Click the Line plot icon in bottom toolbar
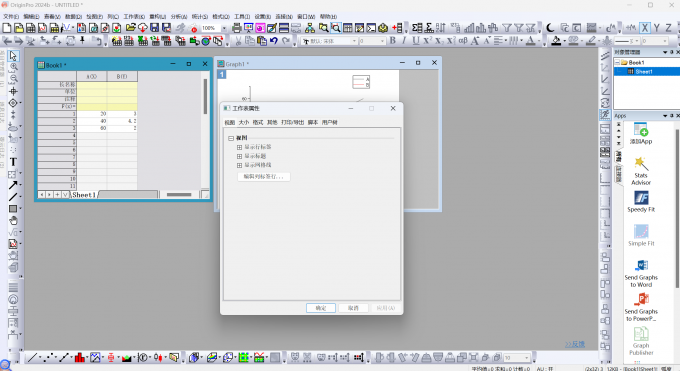 [32, 358]
